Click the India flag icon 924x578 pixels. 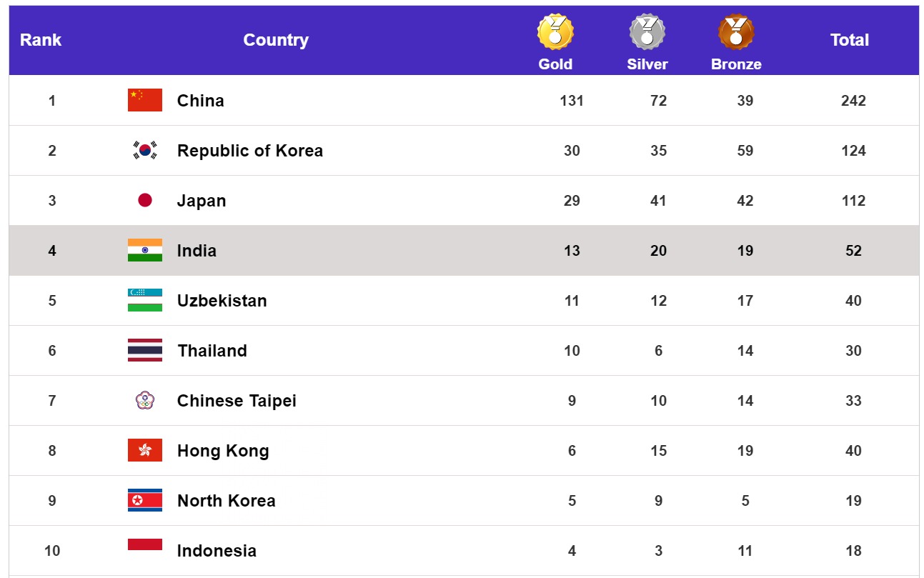point(145,250)
